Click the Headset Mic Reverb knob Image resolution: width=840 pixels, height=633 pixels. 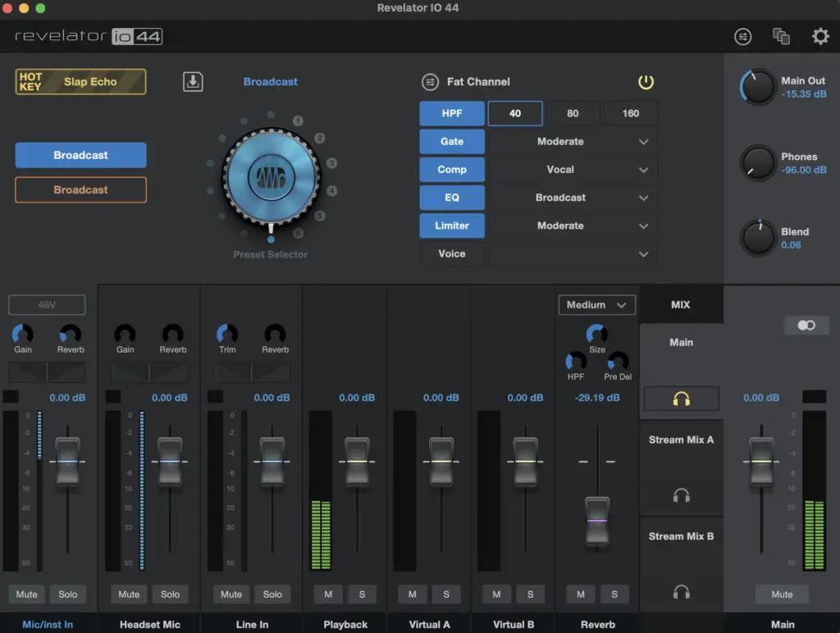coord(172,334)
